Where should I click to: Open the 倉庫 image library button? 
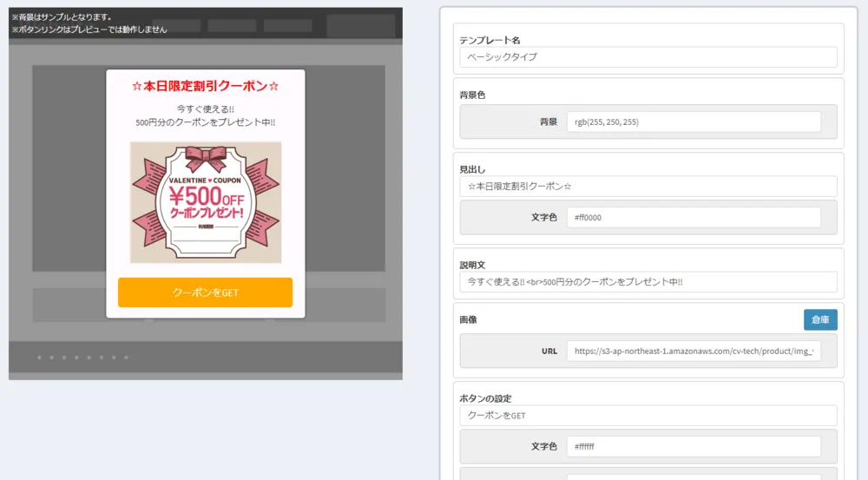click(x=819, y=319)
